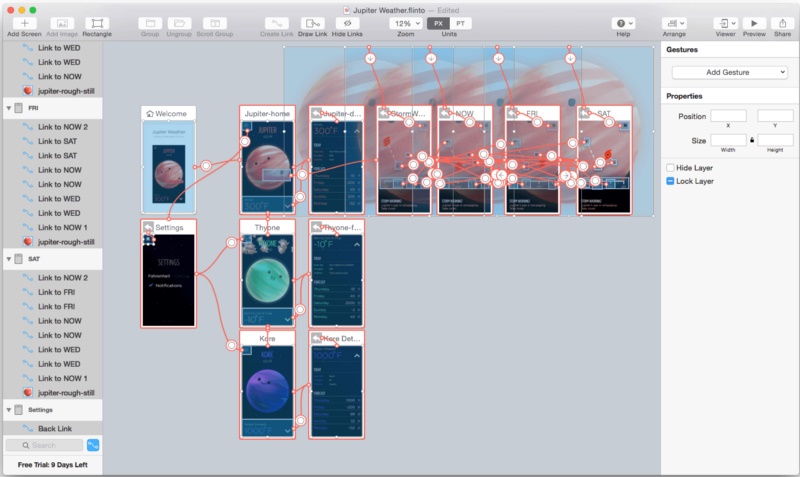Select the Welcome screen thumbnail on canvas
The width and height of the screenshot is (800, 477).
click(x=169, y=167)
